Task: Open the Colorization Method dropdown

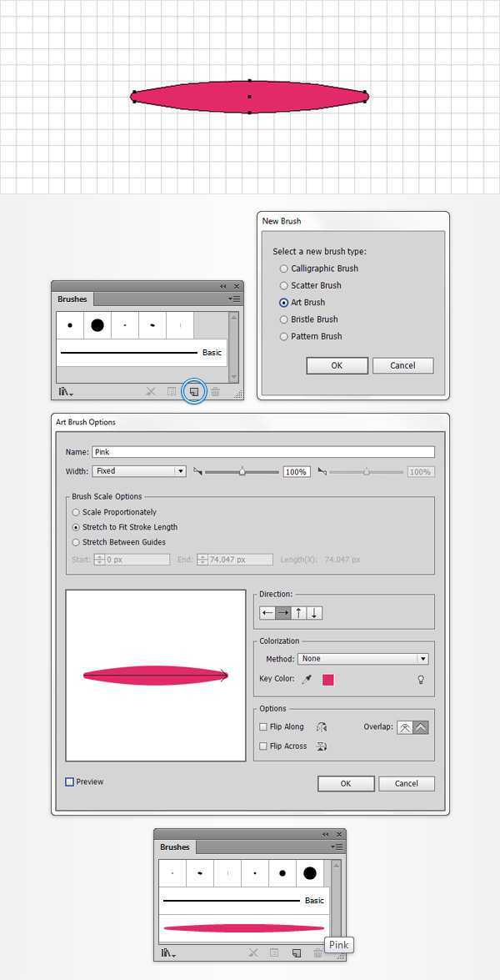Action: tap(362, 659)
